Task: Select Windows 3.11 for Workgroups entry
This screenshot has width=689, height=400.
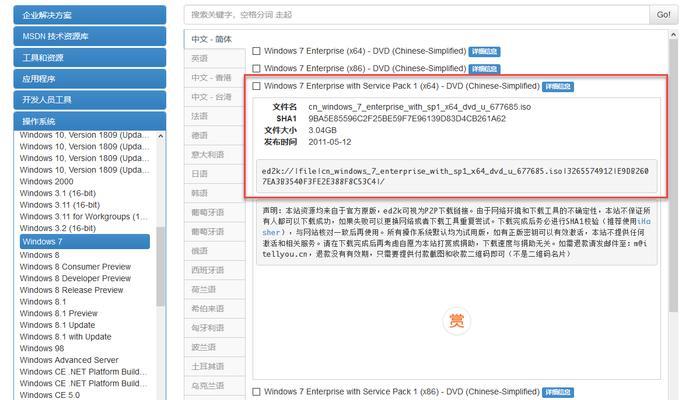Action: point(84,217)
